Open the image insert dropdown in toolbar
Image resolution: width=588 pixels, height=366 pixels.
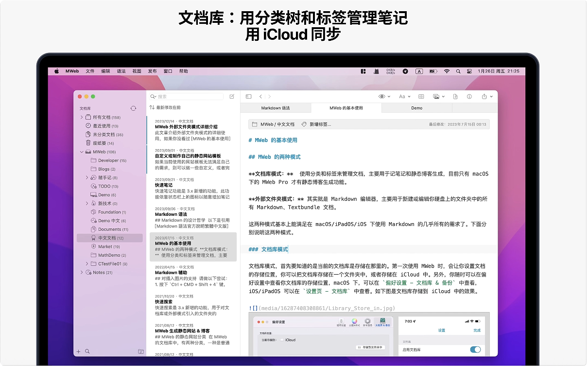point(438,97)
